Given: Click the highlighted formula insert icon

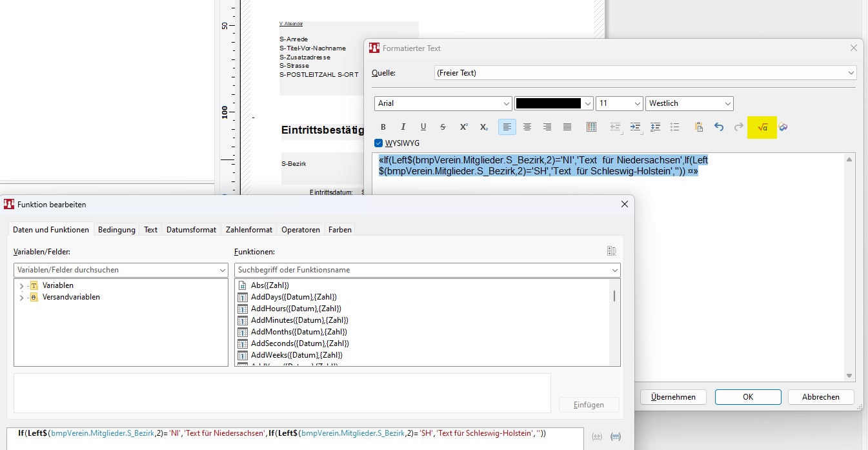Looking at the screenshot, I should tap(763, 127).
